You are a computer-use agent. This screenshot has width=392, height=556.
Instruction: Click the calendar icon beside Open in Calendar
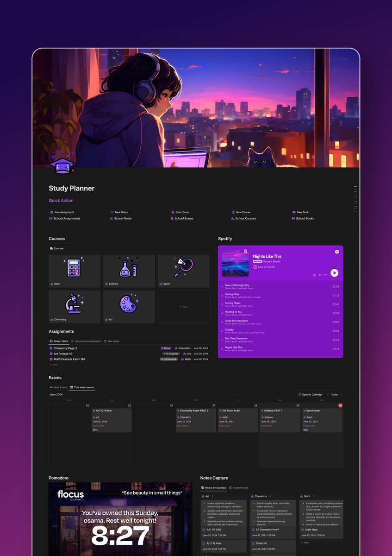click(300, 395)
